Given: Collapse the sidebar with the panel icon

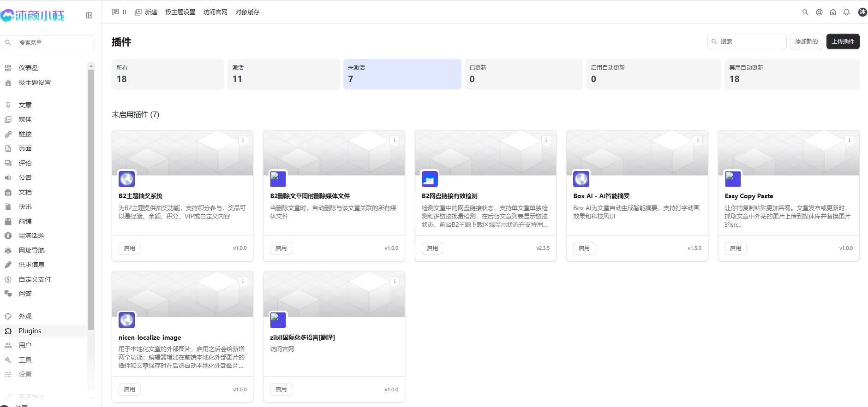Looking at the screenshot, I should 89,16.
